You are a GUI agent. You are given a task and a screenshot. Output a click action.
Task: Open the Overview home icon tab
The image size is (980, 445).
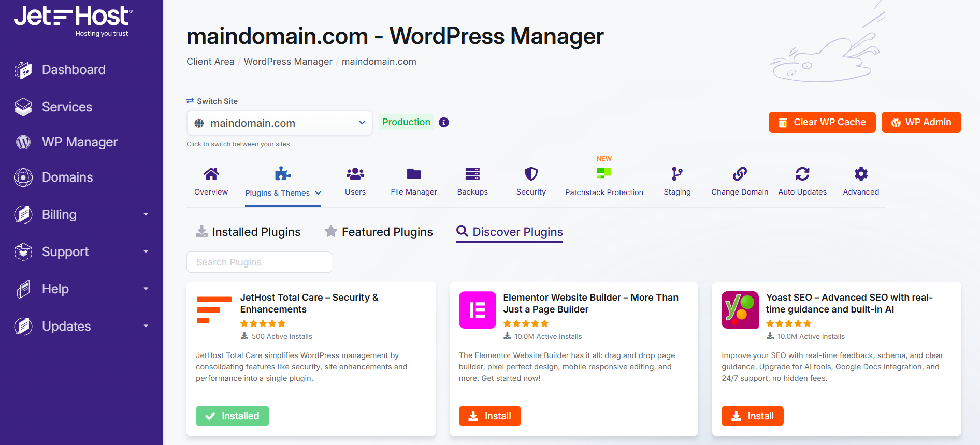(x=211, y=174)
